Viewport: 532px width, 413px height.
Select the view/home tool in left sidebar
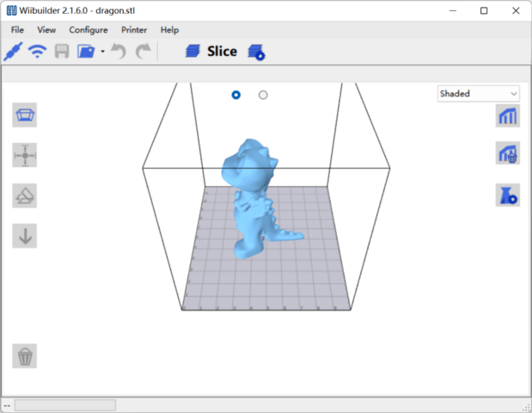[x=25, y=115]
